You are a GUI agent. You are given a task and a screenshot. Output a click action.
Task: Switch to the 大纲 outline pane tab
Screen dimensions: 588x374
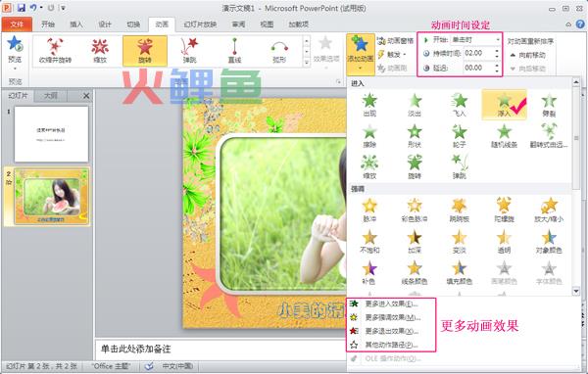pos(51,96)
